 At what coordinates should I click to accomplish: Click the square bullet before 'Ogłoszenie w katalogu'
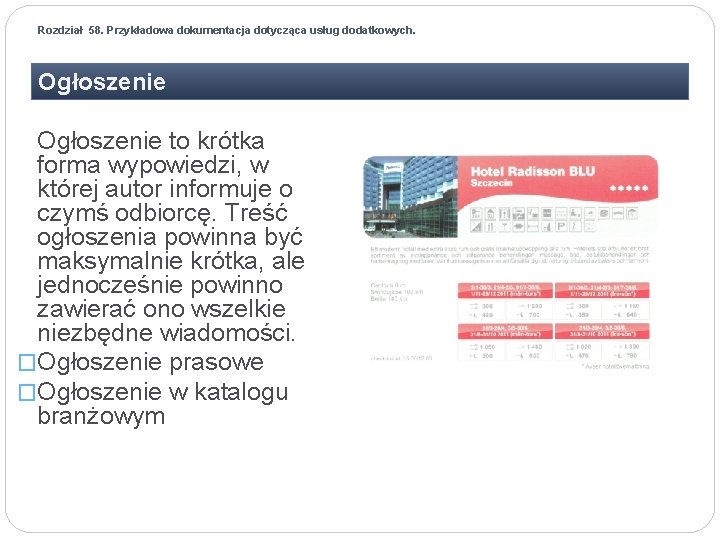pyautogui.click(x=27, y=392)
